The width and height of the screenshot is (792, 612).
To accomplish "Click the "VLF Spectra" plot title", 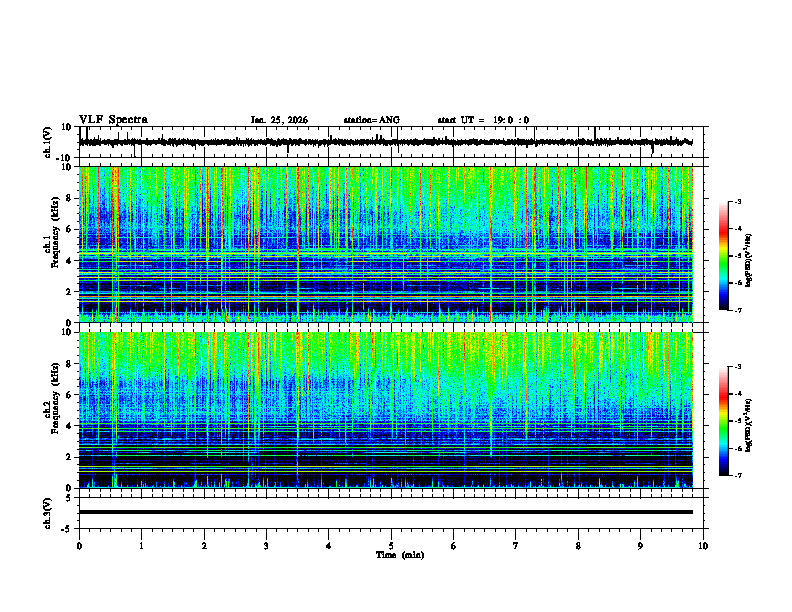I will 113,120.
